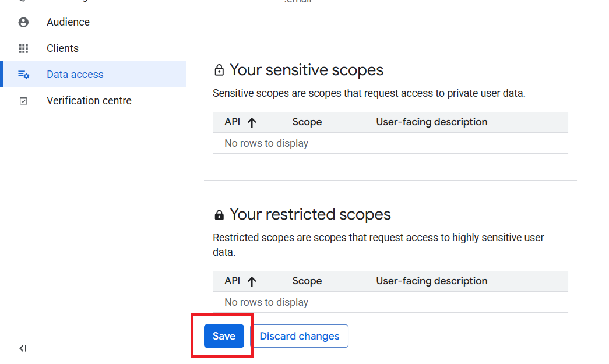Click the API header in restricted scopes table
This screenshot has height=364, width=609.
pos(233,281)
